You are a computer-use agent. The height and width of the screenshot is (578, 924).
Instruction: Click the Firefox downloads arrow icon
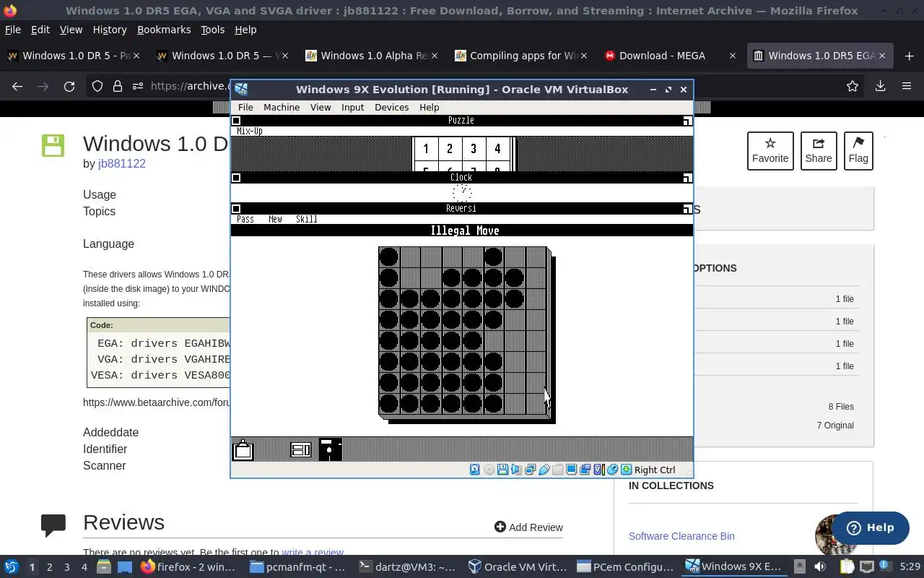pyautogui.click(x=880, y=86)
